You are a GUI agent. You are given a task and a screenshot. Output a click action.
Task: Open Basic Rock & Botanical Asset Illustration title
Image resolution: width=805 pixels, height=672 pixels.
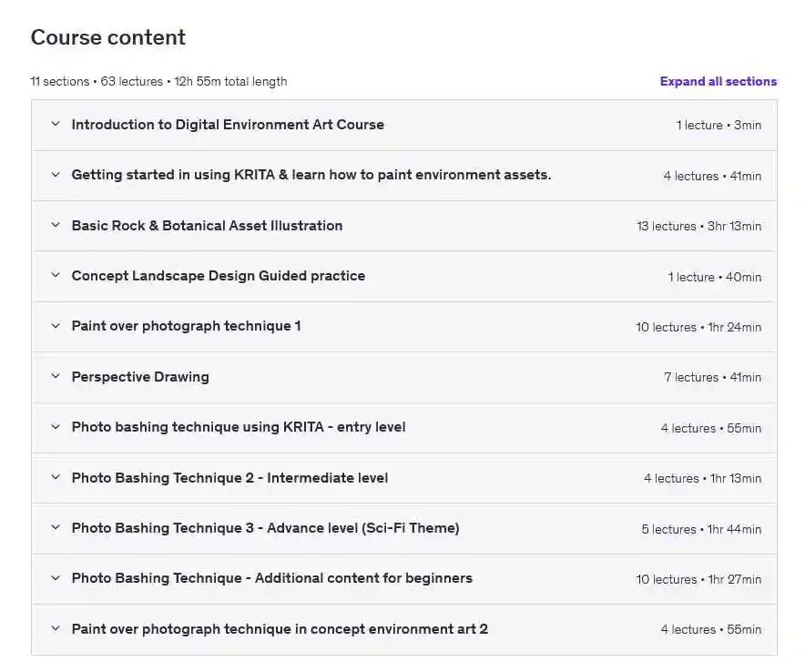pos(207,226)
